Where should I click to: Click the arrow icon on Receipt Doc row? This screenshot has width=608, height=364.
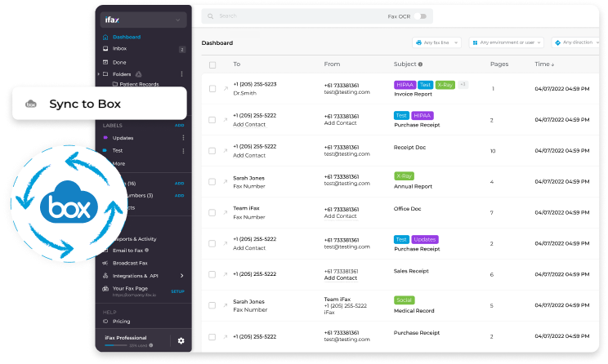click(x=226, y=151)
